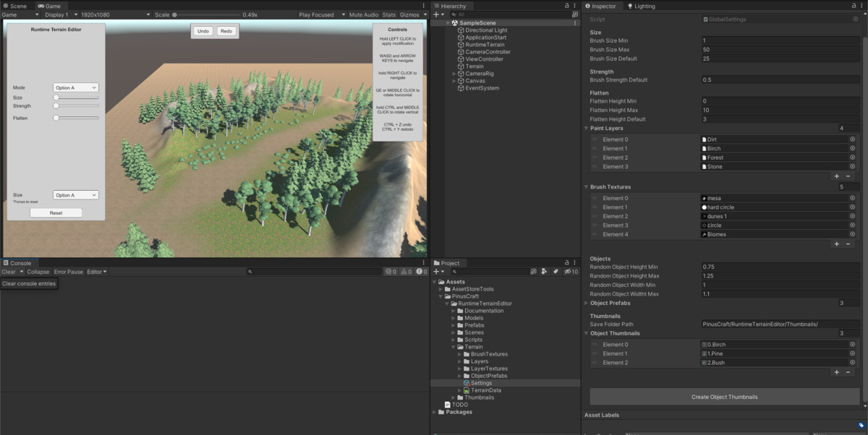The height and width of the screenshot is (435, 868).
Task: Select Project tab
Action: point(447,263)
